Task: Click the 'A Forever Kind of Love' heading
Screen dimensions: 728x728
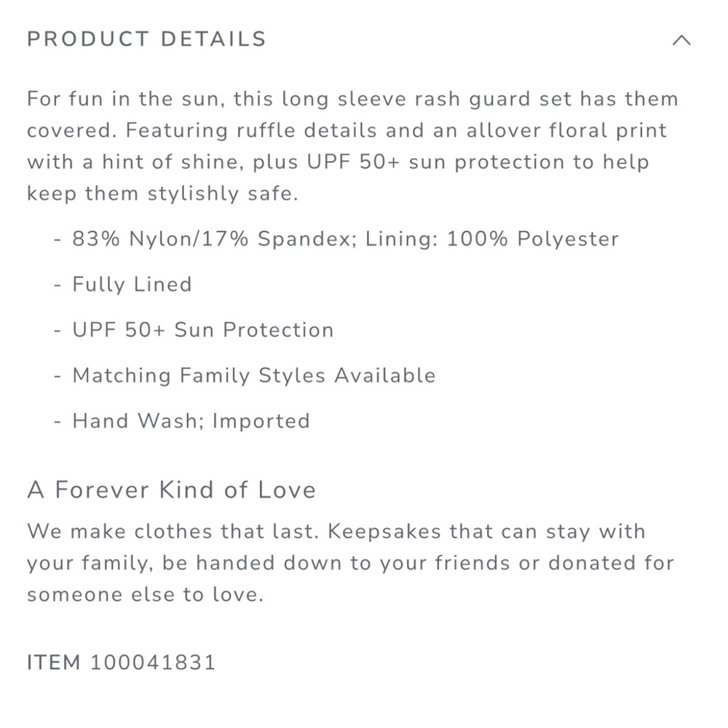Action: 172,490
